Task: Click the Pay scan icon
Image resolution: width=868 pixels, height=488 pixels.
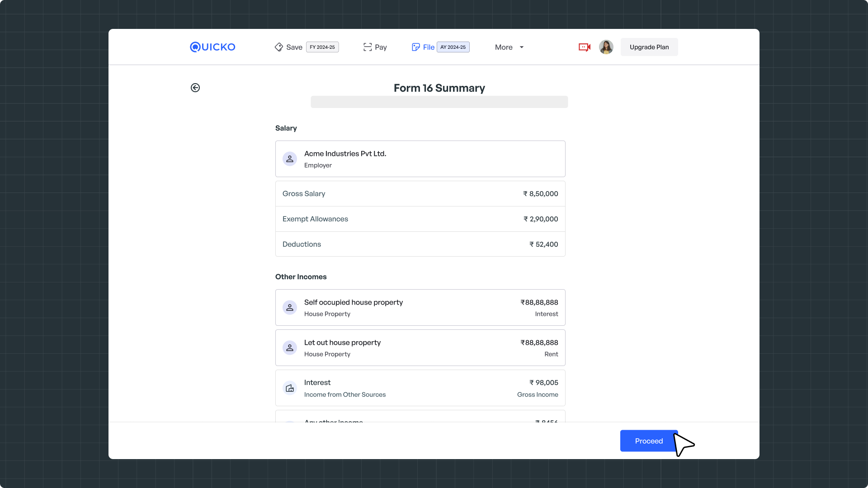Action: click(x=368, y=47)
